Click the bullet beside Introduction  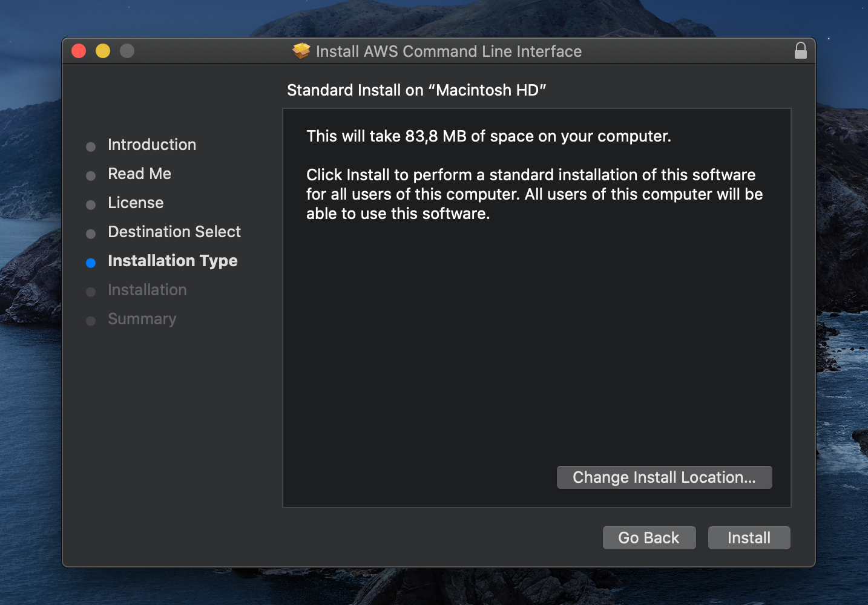pyautogui.click(x=91, y=146)
